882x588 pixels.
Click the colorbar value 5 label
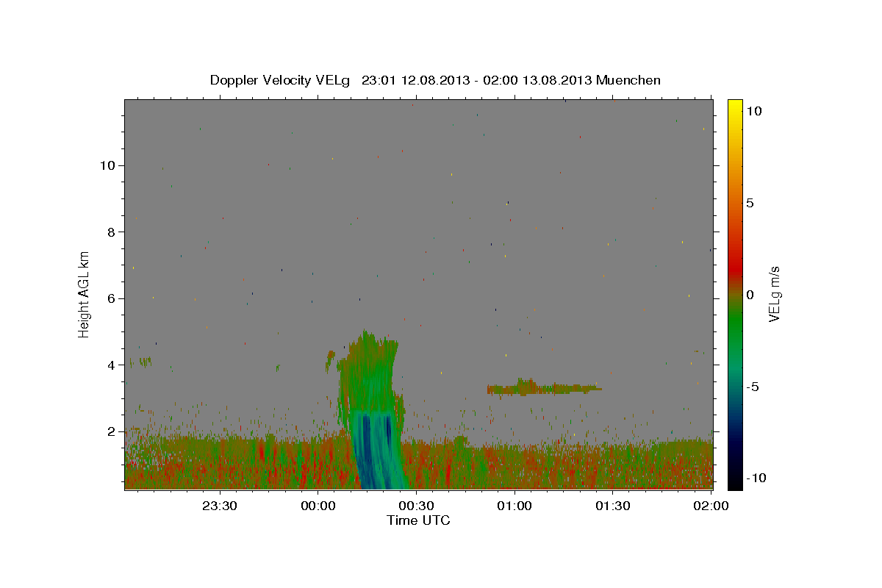click(750, 203)
